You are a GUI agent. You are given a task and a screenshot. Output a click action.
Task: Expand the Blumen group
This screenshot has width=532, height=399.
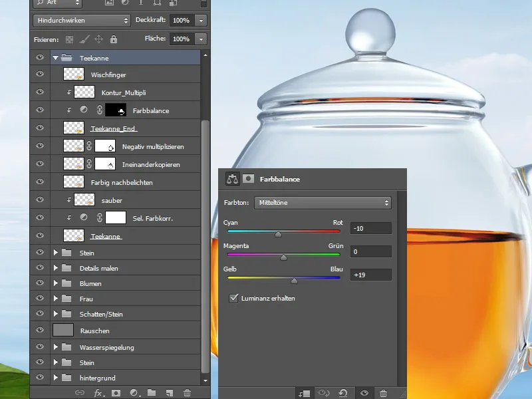(56, 283)
